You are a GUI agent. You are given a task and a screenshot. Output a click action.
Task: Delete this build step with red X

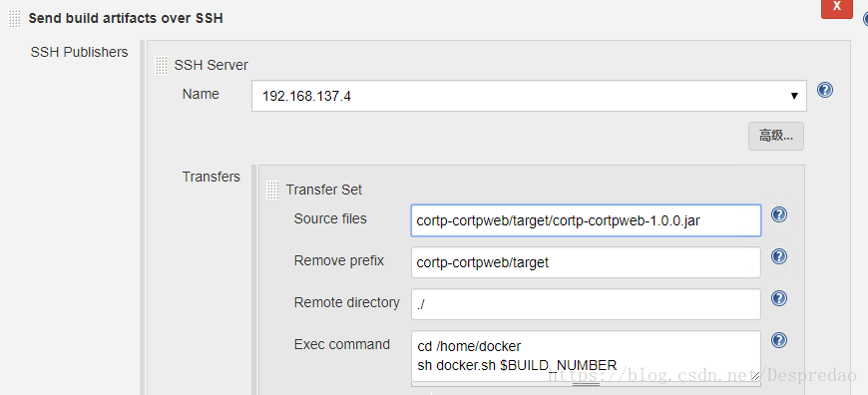click(x=836, y=8)
